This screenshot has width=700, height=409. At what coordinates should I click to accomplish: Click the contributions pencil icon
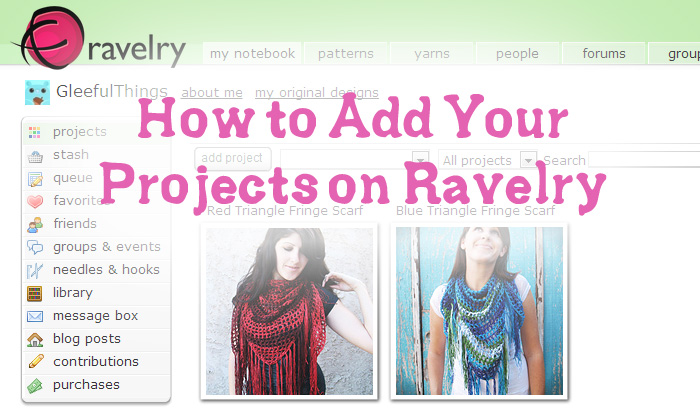[x=36, y=361]
